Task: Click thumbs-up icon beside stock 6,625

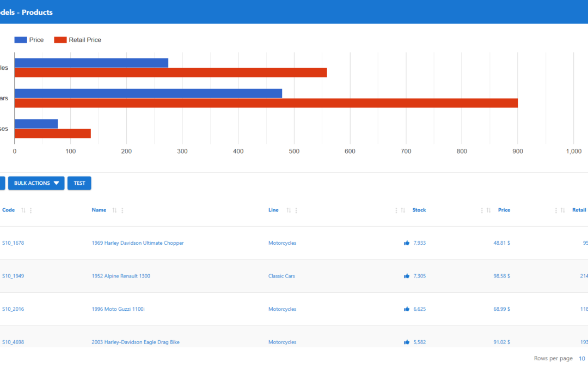Action: (x=407, y=309)
